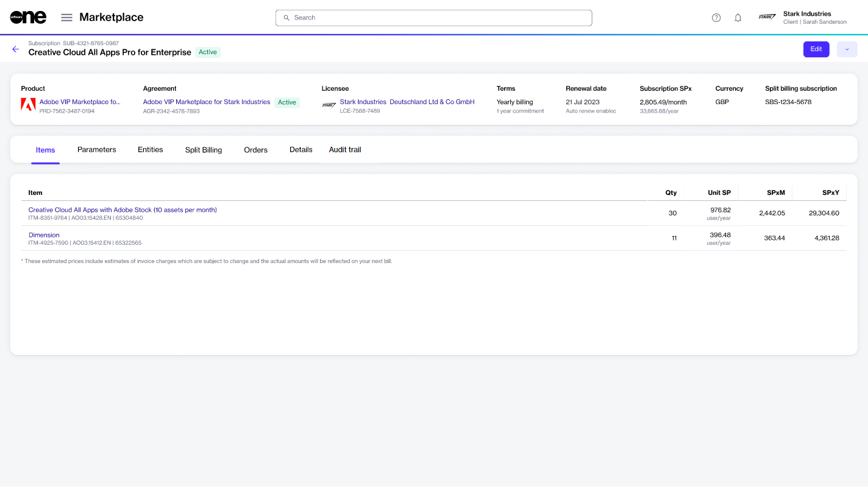This screenshot has width=868, height=489.
Task: Select the Audit trail tab
Action: coord(345,150)
